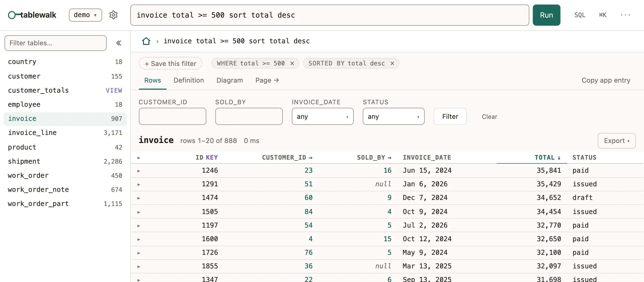The height and width of the screenshot is (282, 644).
Task: Open the country table
Action: pyautogui.click(x=65, y=62)
